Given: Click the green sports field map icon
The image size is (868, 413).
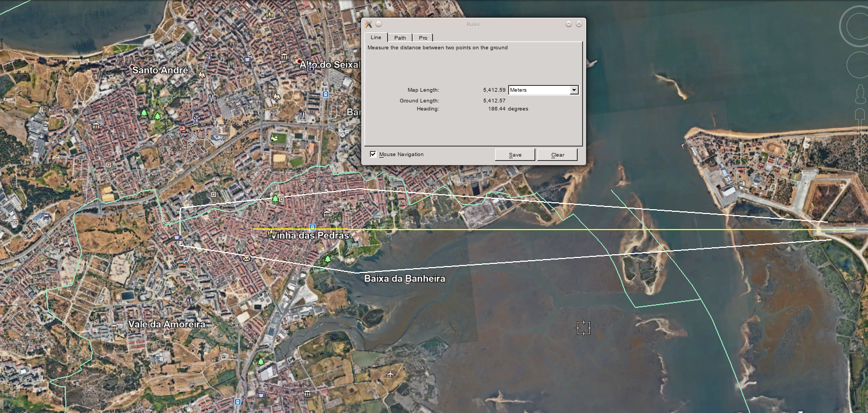Looking at the screenshot, I should [274, 138].
